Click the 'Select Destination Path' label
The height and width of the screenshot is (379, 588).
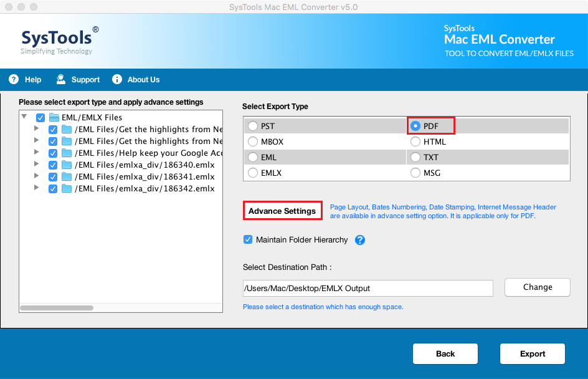coord(287,267)
